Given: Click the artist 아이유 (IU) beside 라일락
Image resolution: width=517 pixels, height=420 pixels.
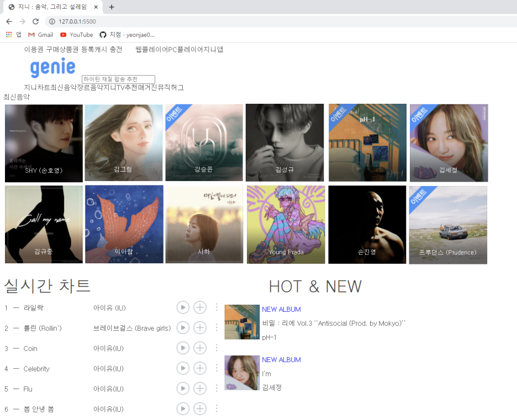Looking at the screenshot, I should pyautogui.click(x=109, y=307).
